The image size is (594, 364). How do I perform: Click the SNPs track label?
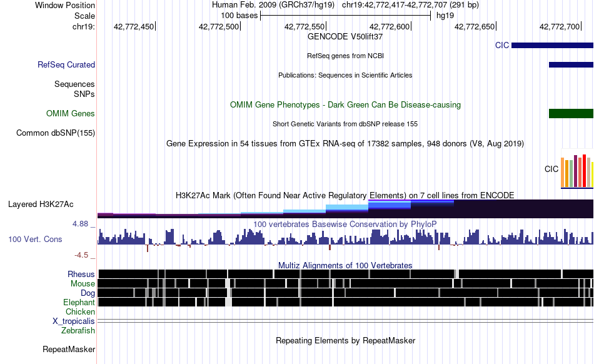pos(84,94)
